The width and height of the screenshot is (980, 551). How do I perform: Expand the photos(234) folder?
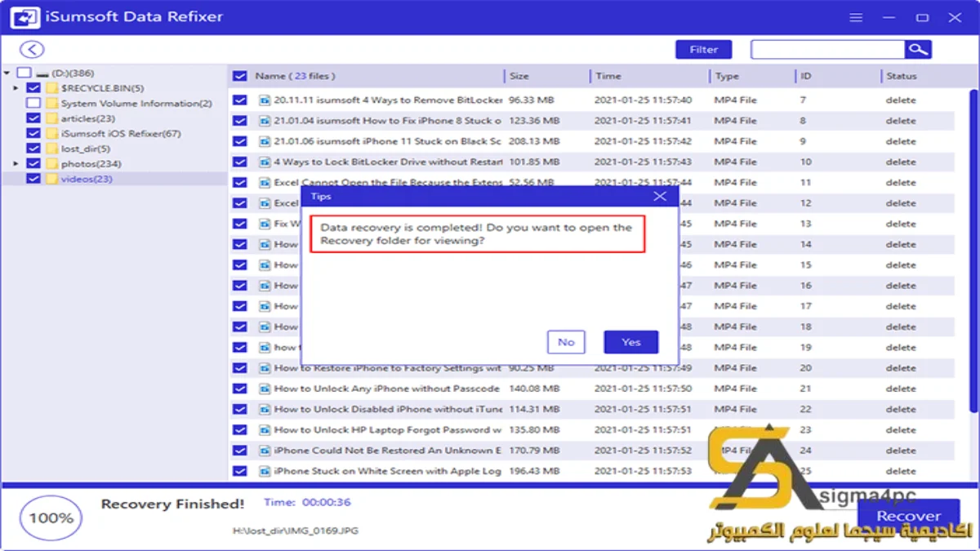(x=16, y=164)
